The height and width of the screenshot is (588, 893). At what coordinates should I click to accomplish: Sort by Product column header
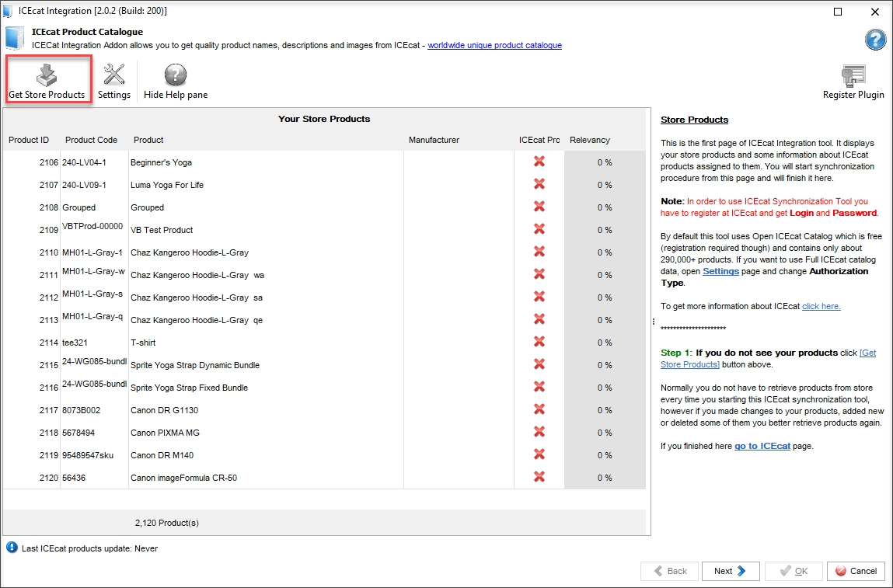[x=148, y=140]
